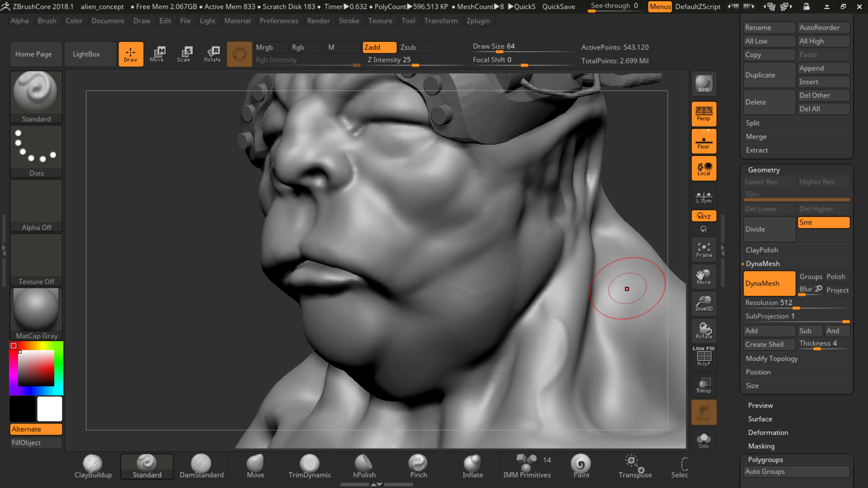Select the DamStandard brush
The width and height of the screenshot is (868, 488).
coord(201,466)
